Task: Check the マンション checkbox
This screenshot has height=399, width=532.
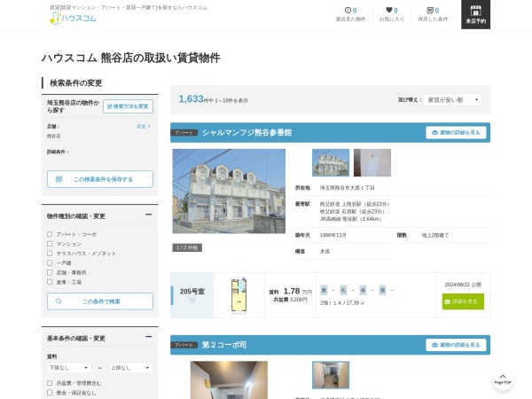Action: tap(50, 244)
